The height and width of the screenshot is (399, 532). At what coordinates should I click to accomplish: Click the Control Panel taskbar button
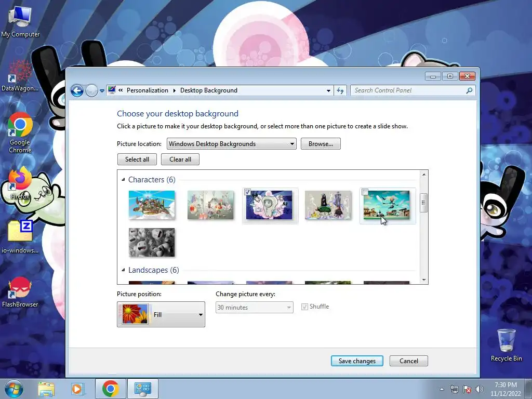coord(142,389)
